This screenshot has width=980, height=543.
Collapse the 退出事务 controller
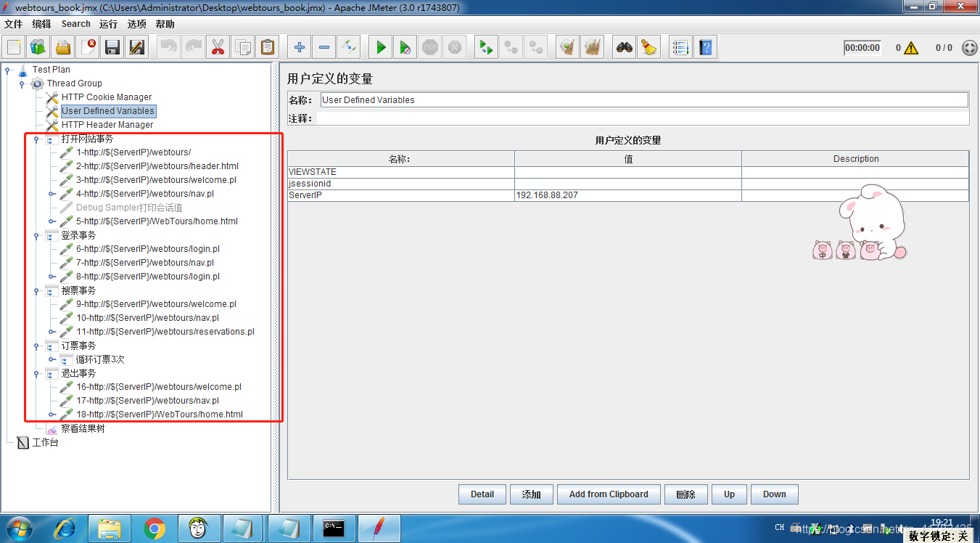(36, 373)
